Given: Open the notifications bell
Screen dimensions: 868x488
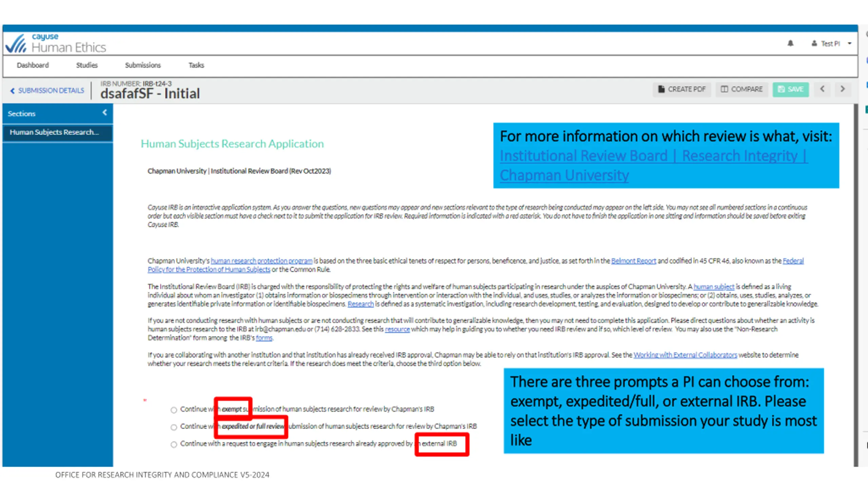Looking at the screenshot, I should (x=790, y=43).
